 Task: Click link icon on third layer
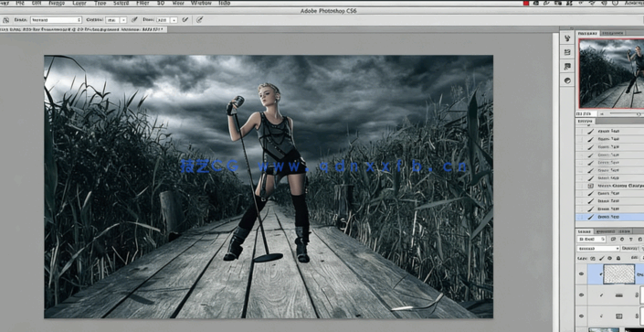pos(637,316)
